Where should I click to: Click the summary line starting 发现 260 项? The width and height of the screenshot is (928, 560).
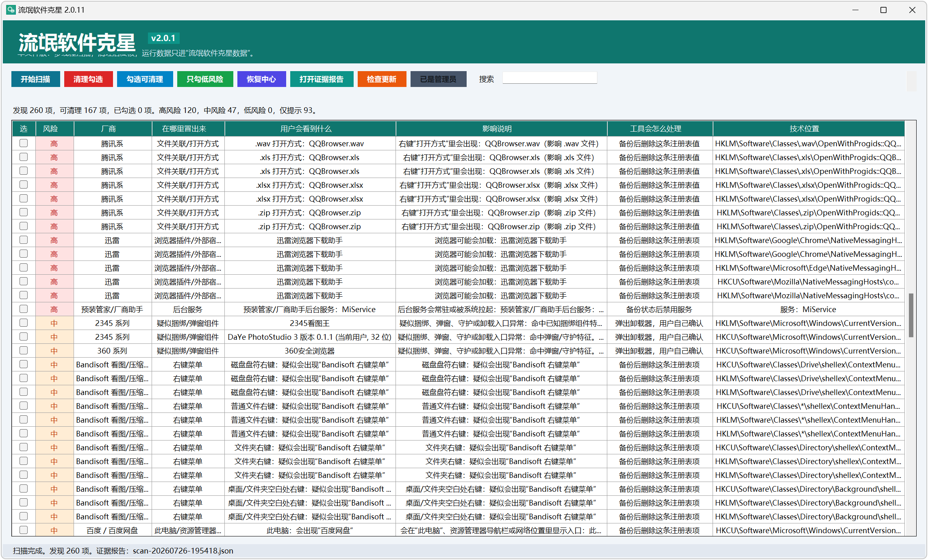point(165,110)
